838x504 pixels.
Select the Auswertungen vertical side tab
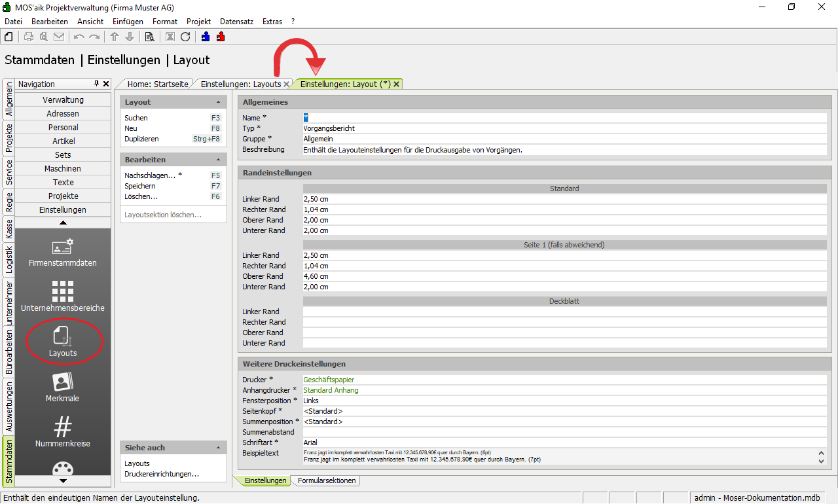coord(9,407)
